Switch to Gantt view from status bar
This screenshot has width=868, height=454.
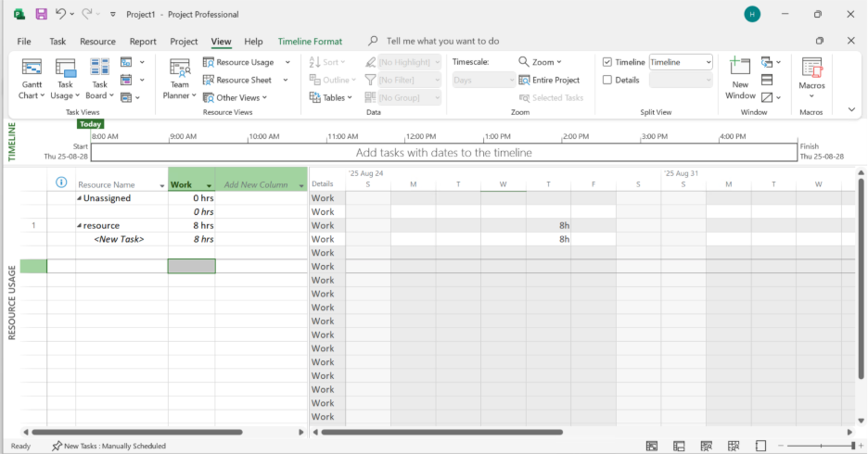pyautogui.click(x=652, y=446)
